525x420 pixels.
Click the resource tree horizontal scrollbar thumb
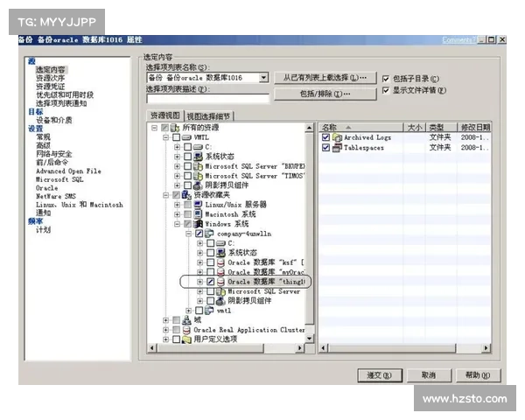210,348
